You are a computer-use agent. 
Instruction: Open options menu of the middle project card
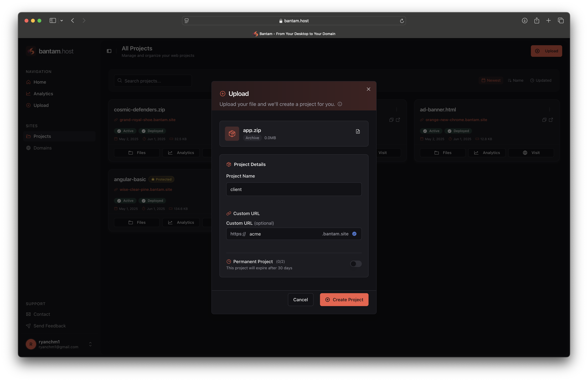(x=396, y=109)
